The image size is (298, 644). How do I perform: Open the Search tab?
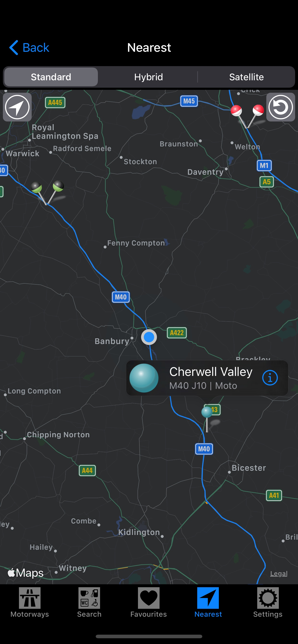coord(89,603)
